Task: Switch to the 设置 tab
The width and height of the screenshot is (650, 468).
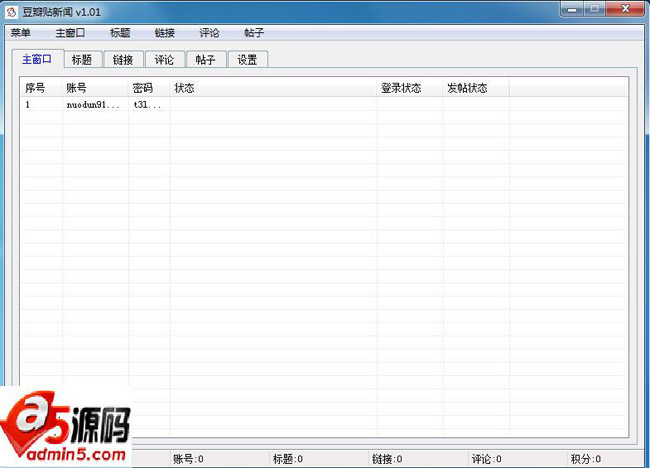Action: click(247, 60)
